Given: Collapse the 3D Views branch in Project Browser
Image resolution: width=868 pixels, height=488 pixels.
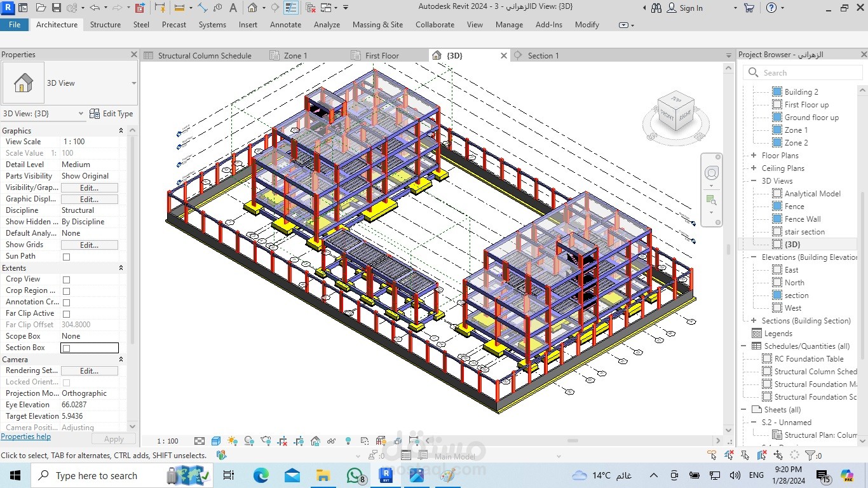Looking at the screenshot, I should pos(753,180).
